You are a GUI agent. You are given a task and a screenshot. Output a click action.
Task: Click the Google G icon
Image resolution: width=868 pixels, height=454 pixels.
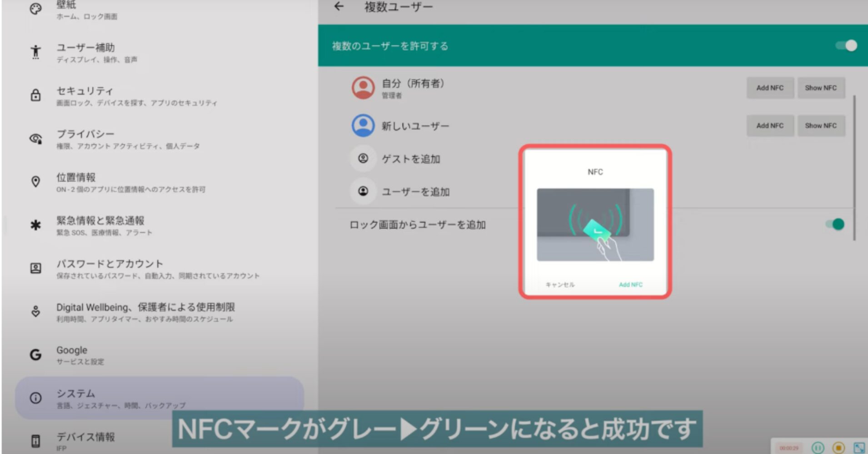pyautogui.click(x=35, y=355)
